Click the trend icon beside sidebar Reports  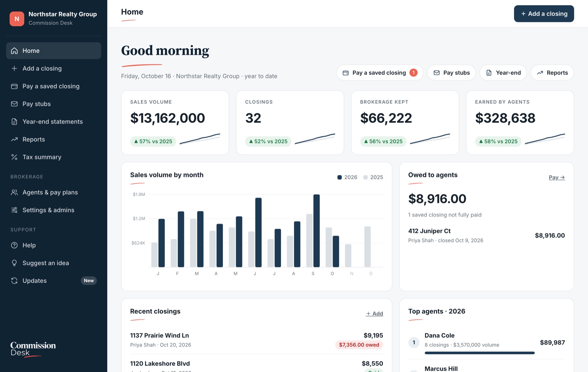pos(14,139)
